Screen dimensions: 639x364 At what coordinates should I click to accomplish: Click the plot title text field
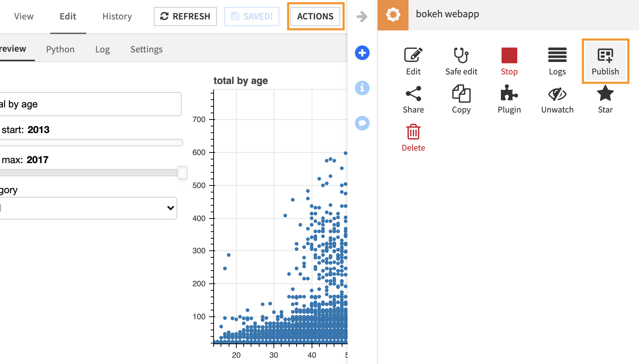click(90, 104)
